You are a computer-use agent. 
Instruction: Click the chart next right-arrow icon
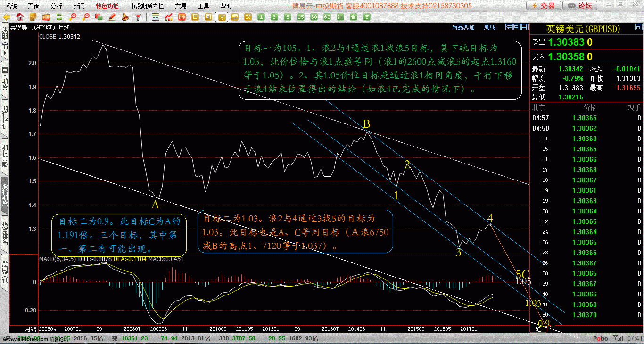tap(517, 27)
